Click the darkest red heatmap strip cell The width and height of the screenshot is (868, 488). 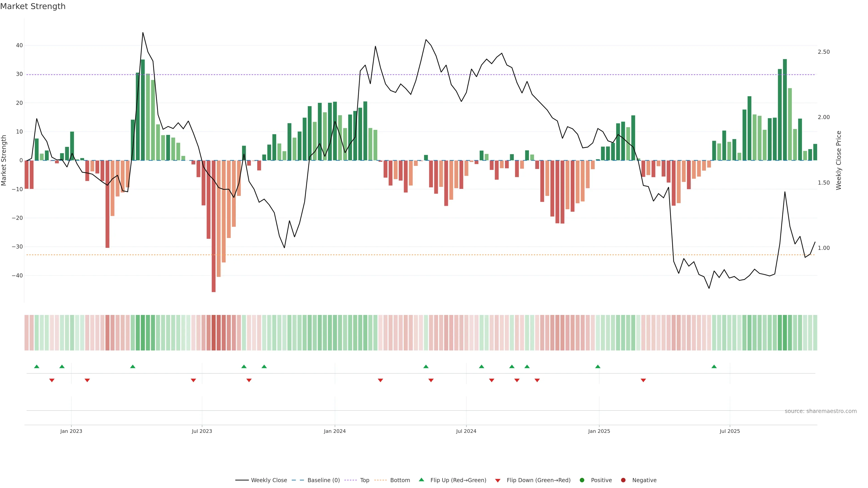pyautogui.click(x=214, y=332)
